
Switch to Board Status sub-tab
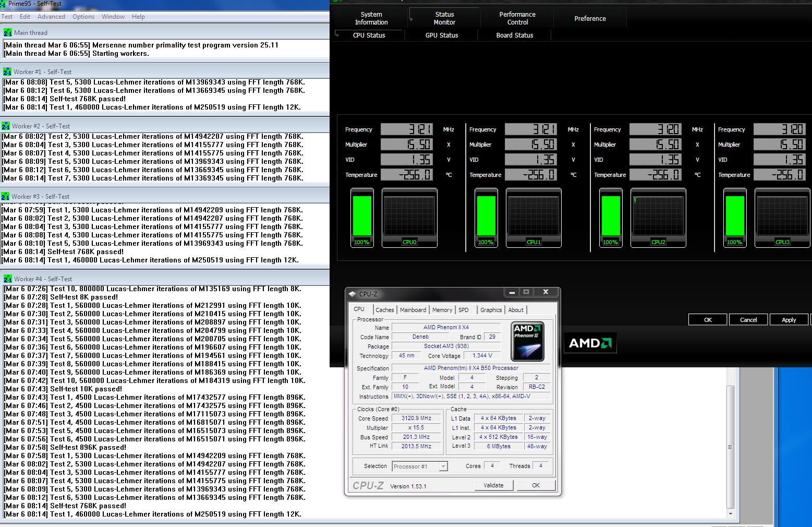click(x=515, y=35)
